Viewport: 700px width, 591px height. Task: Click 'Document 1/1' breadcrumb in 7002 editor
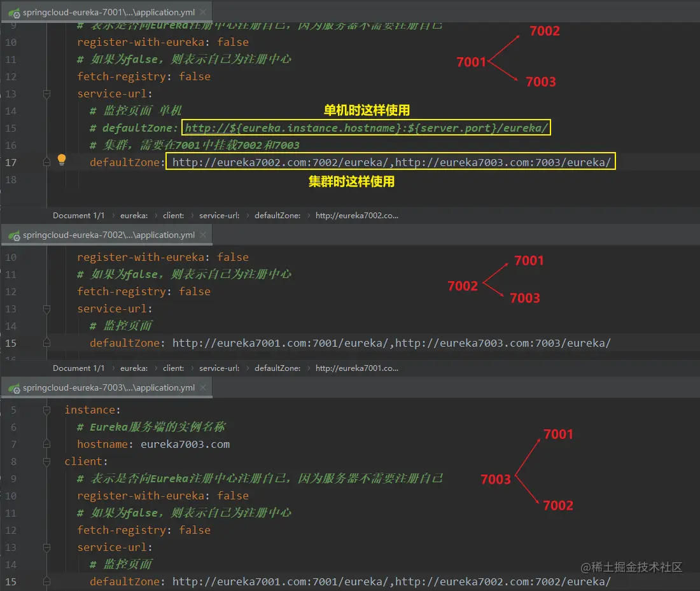click(78, 368)
